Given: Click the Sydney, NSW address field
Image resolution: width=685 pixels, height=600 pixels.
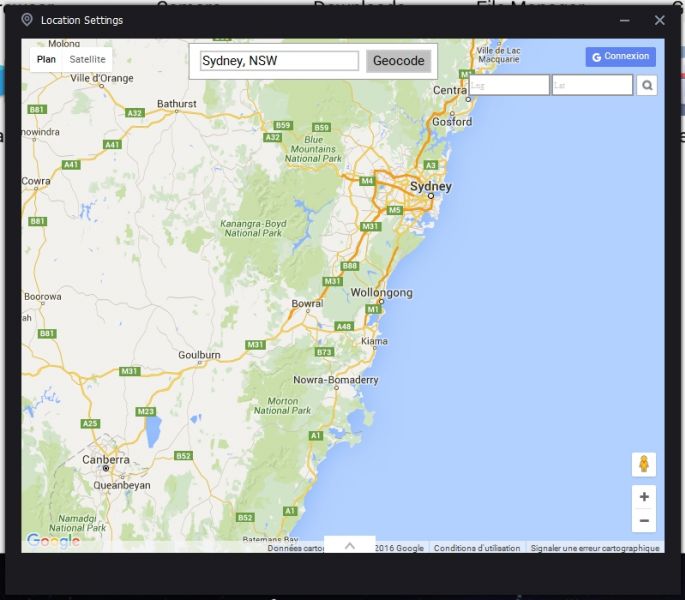Looking at the screenshot, I should tap(279, 61).
